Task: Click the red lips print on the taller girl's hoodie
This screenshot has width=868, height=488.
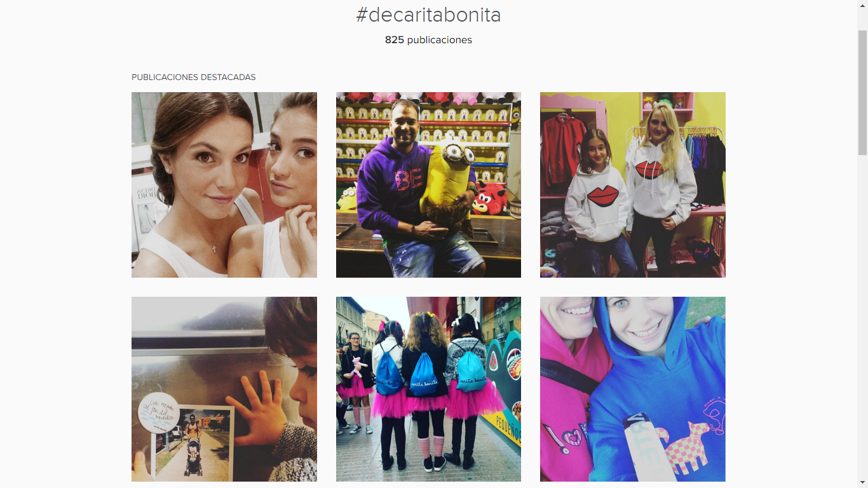Action: (651, 170)
